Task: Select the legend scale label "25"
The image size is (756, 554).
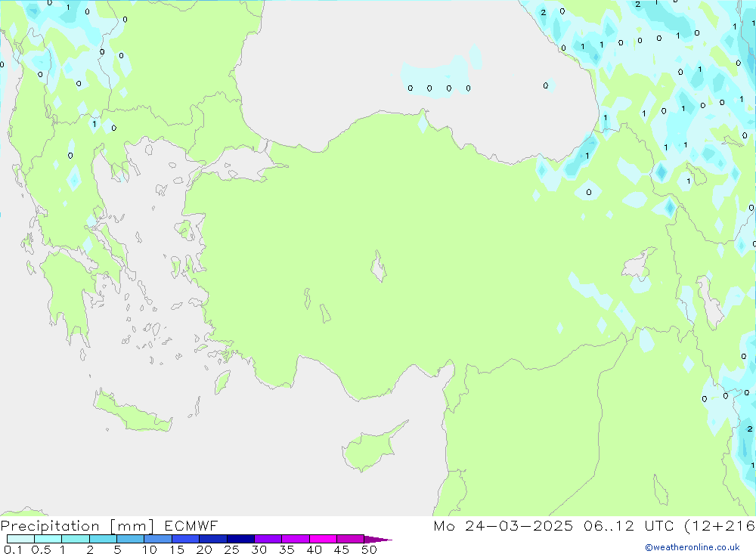Action: point(232,549)
